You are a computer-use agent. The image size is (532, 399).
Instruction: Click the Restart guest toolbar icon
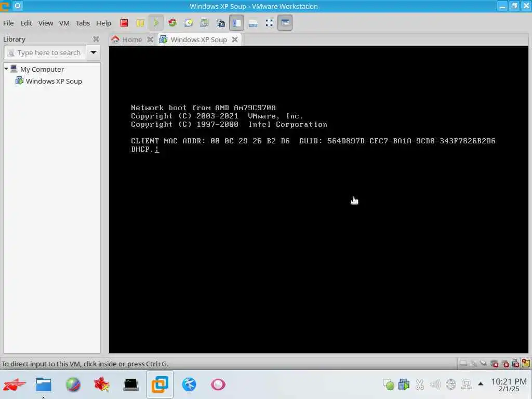[x=172, y=23]
